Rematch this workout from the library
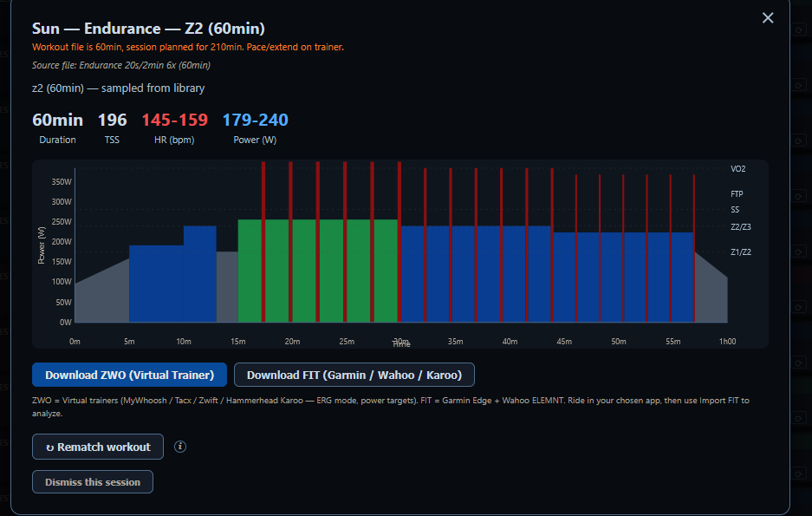Screen dimensions: 812x516 click(98, 447)
